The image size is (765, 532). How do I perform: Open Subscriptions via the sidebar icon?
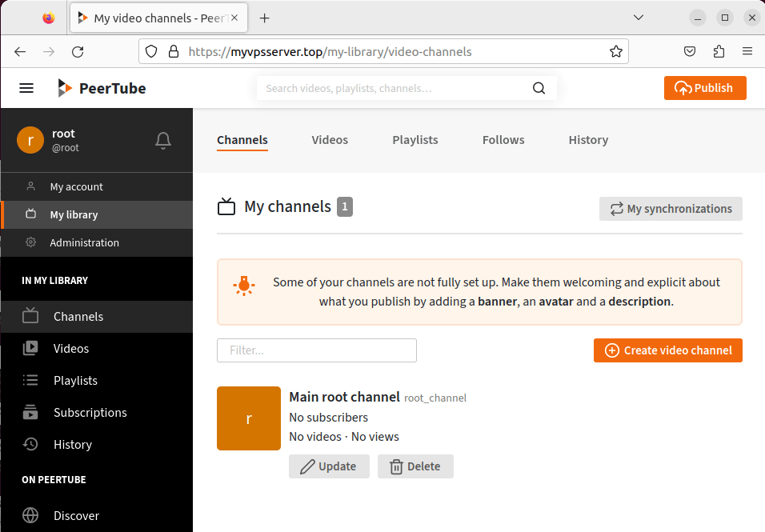[x=30, y=412]
